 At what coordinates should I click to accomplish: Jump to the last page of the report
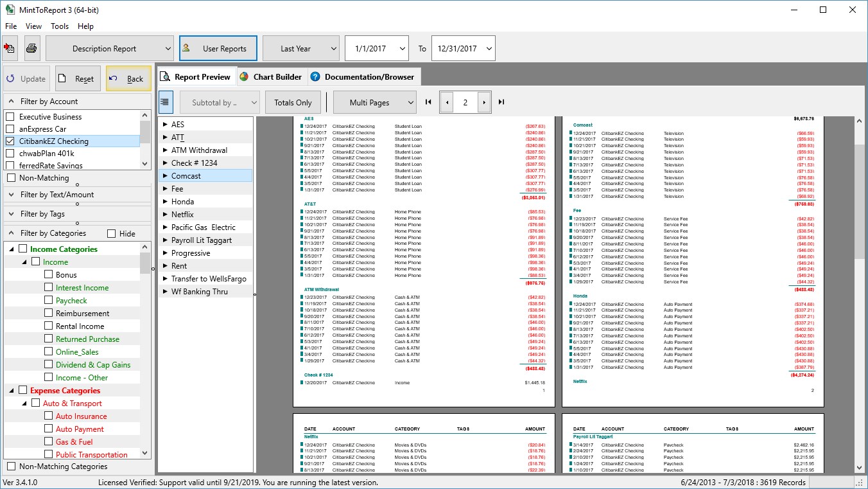tap(501, 102)
